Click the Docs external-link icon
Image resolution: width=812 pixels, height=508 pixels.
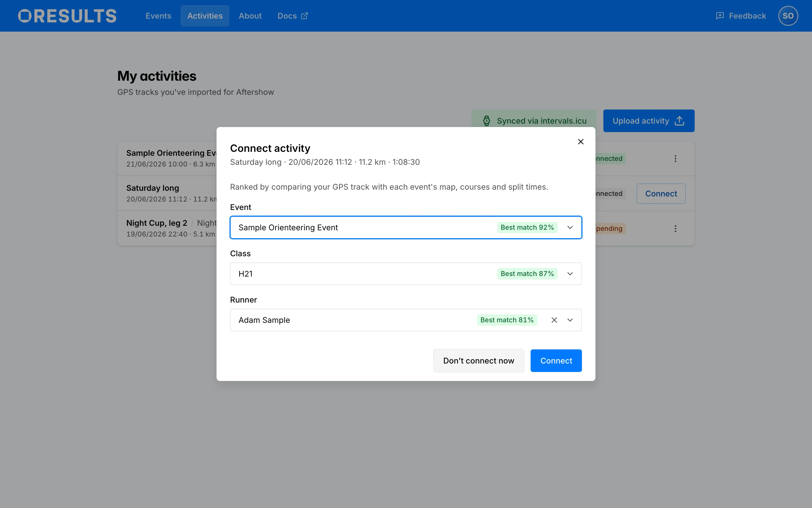click(304, 16)
